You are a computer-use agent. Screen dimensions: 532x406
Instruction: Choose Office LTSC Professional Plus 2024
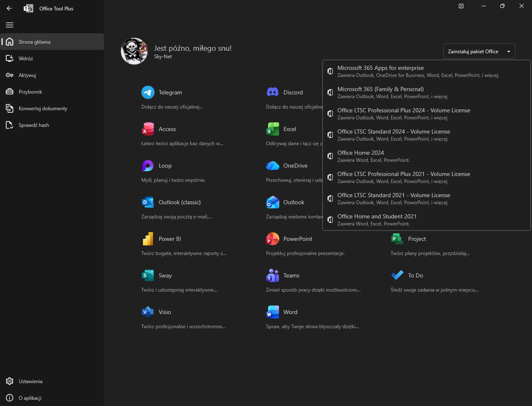[427, 114]
